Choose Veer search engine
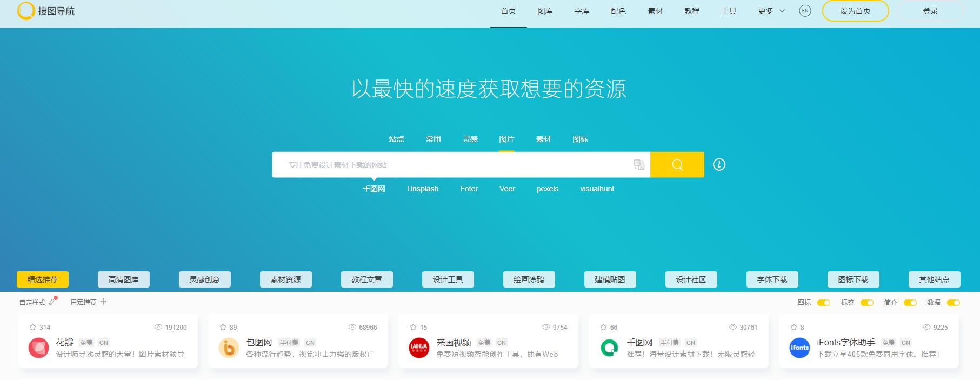Screen dimensions: 980x380 coord(507,189)
